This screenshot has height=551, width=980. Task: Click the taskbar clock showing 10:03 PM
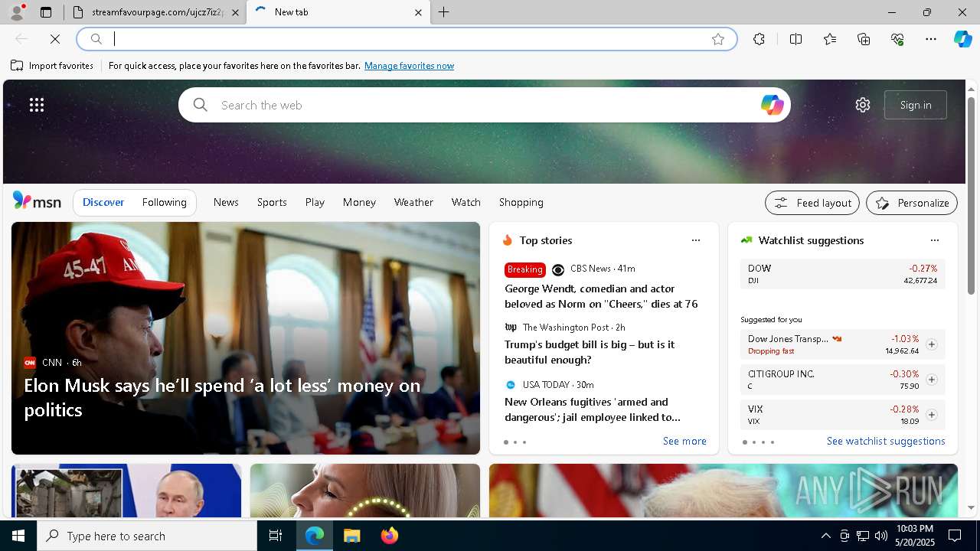[914, 536]
